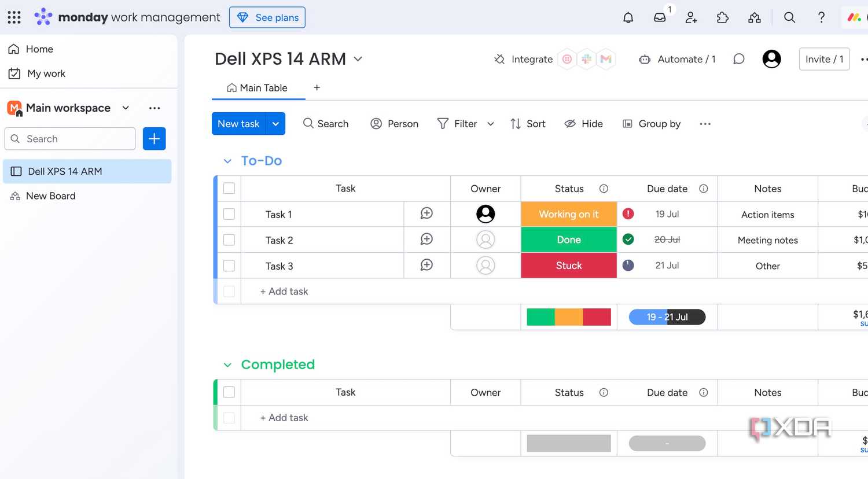Click the invite members icon in top bar
This screenshot has height=479, width=868.
[691, 17]
